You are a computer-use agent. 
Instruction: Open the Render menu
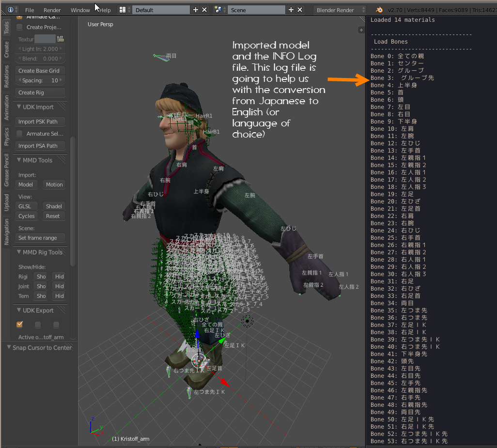pos(52,10)
